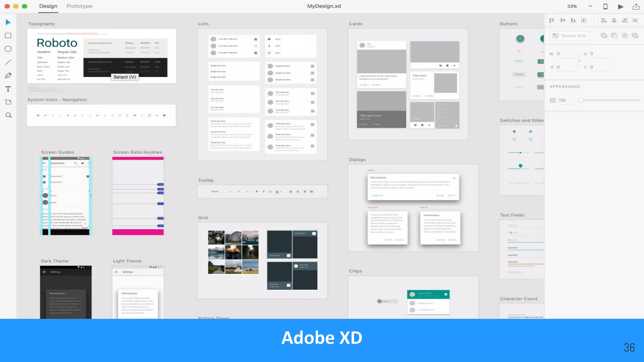
Task: Align selected objects to top
Action: point(552,20)
